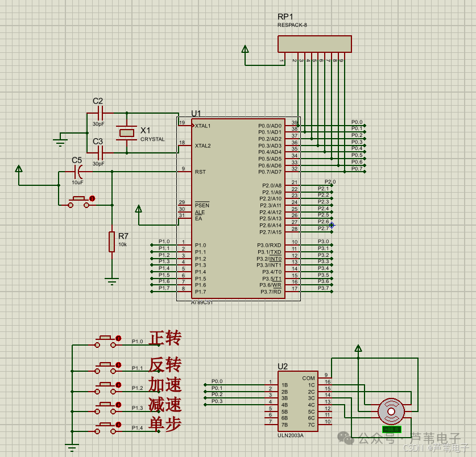Click the RST pin name
Screen dimensions: 476x457
[200, 172]
